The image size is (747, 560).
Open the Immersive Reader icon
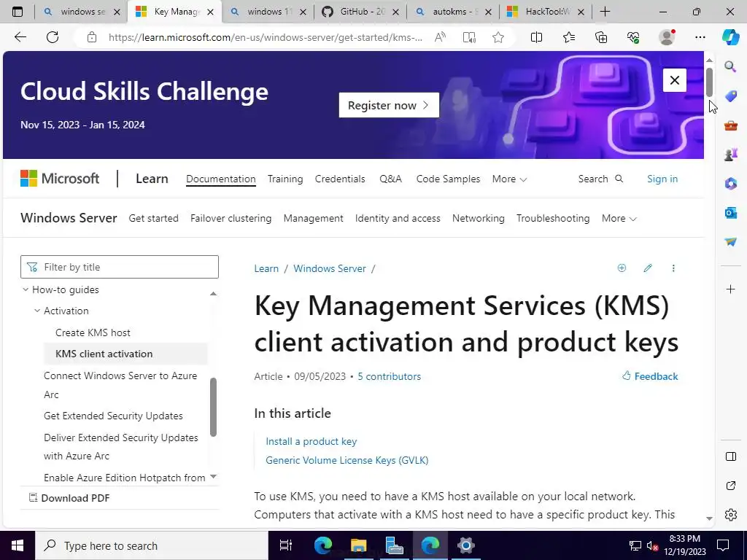tap(469, 37)
